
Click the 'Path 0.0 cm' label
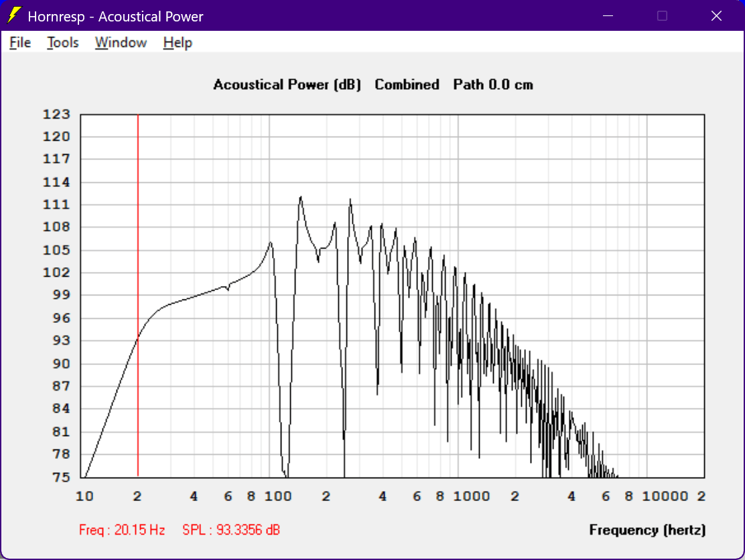click(x=493, y=84)
